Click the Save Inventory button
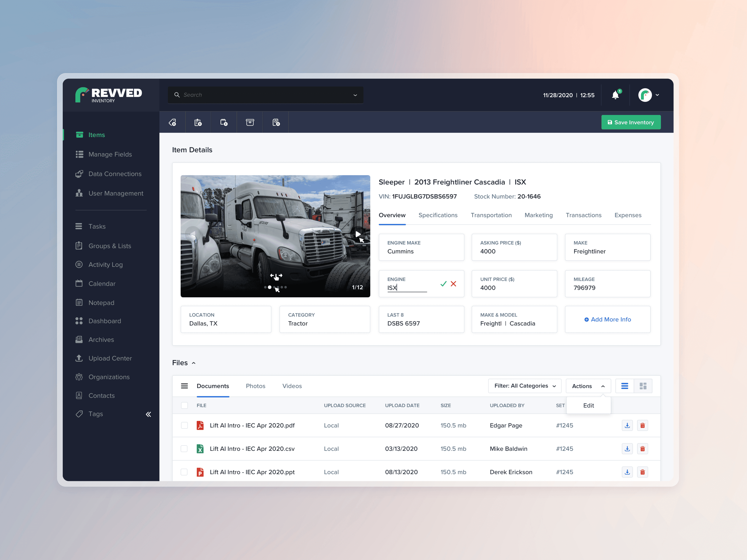Viewport: 747px width, 560px height. [x=631, y=122]
